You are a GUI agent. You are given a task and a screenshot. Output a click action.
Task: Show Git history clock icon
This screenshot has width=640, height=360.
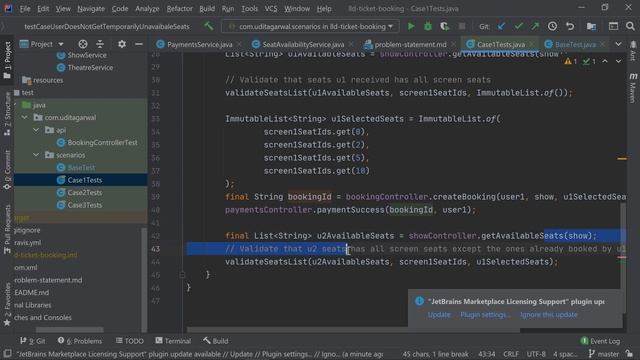pos(552,27)
